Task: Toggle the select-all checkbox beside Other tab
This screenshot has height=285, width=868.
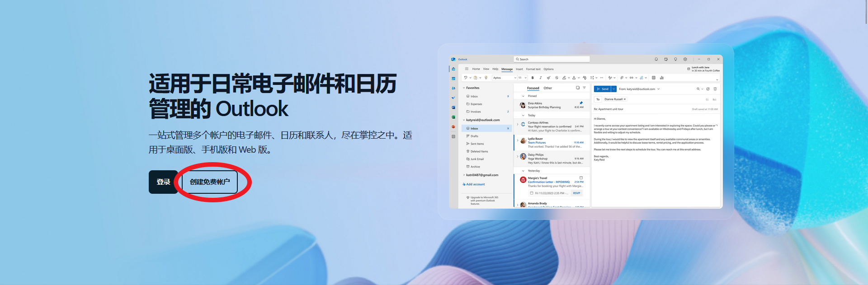Action: (577, 88)
